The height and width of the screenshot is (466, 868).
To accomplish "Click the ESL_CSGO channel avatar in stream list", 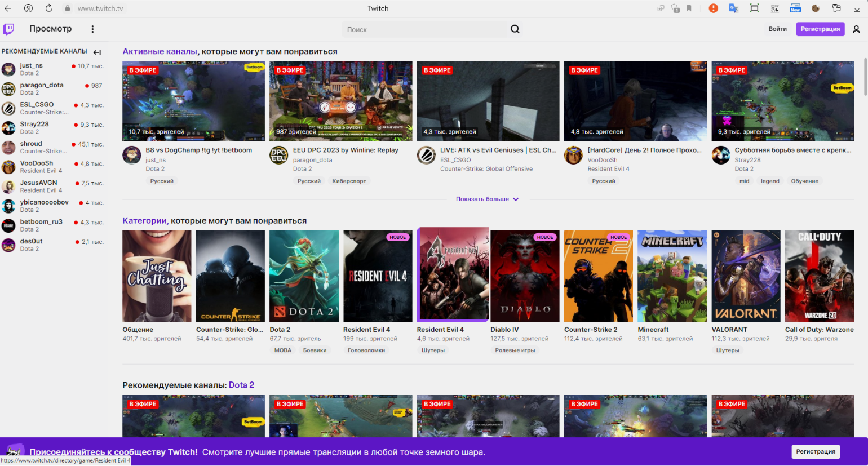I will pos(426,155).
